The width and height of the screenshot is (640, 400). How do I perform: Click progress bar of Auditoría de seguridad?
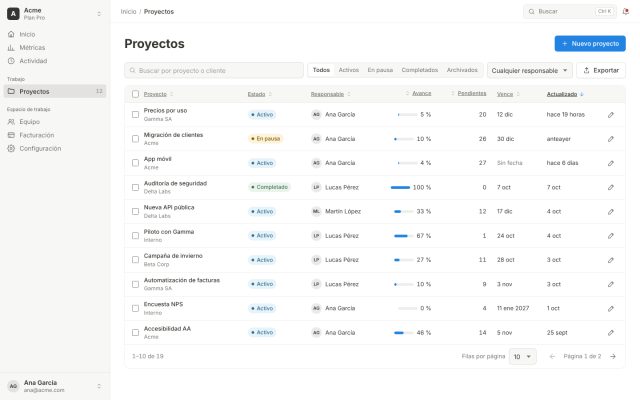[x=400, y=187]
